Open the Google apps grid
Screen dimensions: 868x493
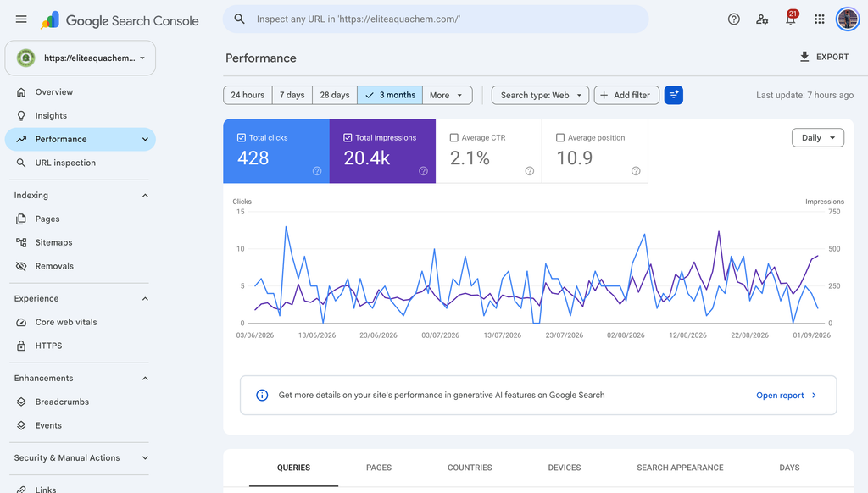pyautogui.click(x=820, y=19)
